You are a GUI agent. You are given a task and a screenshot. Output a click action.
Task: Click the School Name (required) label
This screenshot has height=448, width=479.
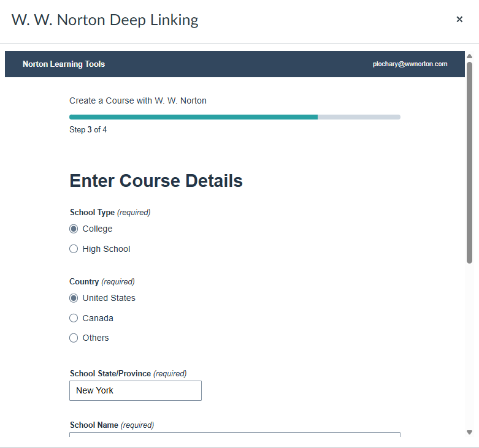pyautogui.click(x=112, y=425)
